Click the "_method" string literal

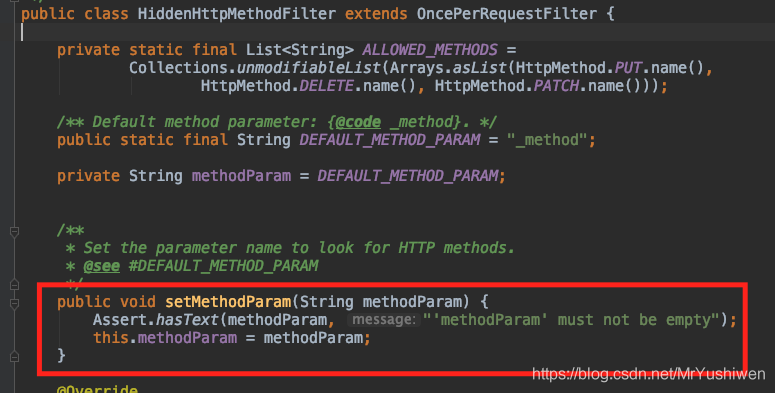pos(547,140)
